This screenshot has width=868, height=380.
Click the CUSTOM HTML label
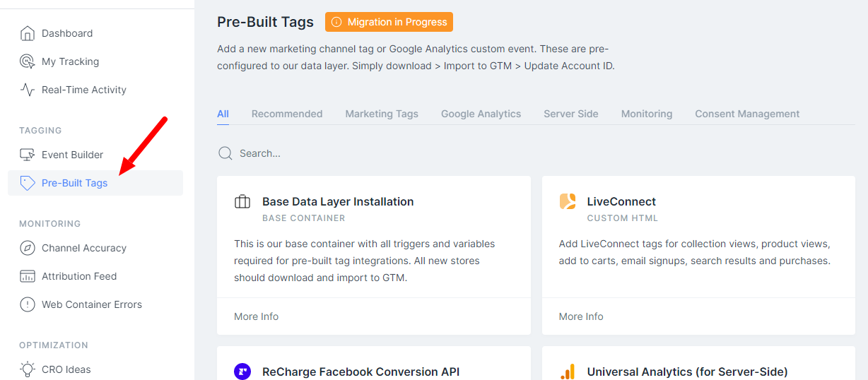point(623,218)
